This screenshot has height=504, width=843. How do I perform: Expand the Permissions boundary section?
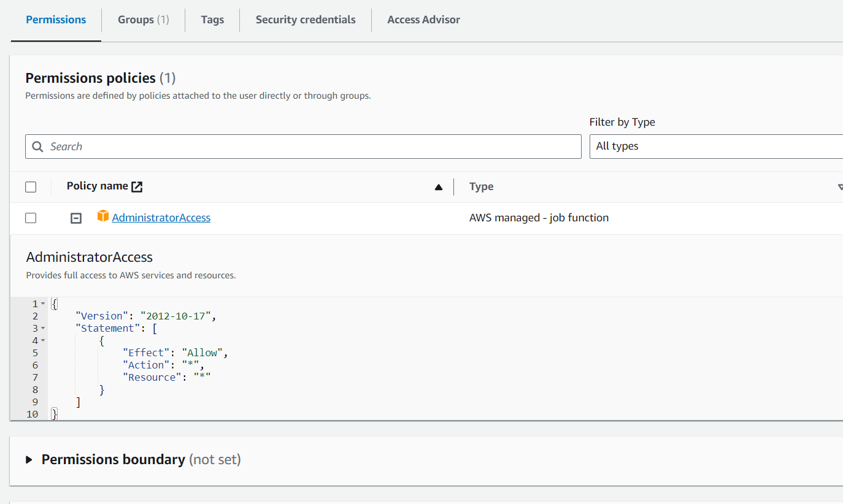[x=29, y=460]
